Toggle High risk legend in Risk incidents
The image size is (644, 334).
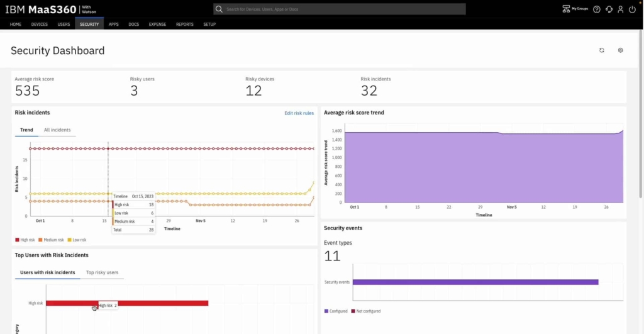pyautogui.click(x=25, y=240)
